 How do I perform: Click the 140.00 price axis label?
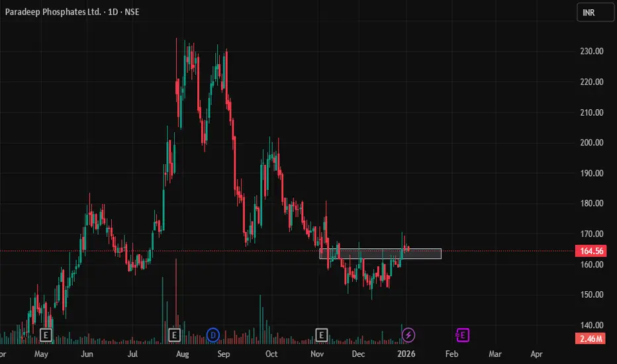coord(592,325)
